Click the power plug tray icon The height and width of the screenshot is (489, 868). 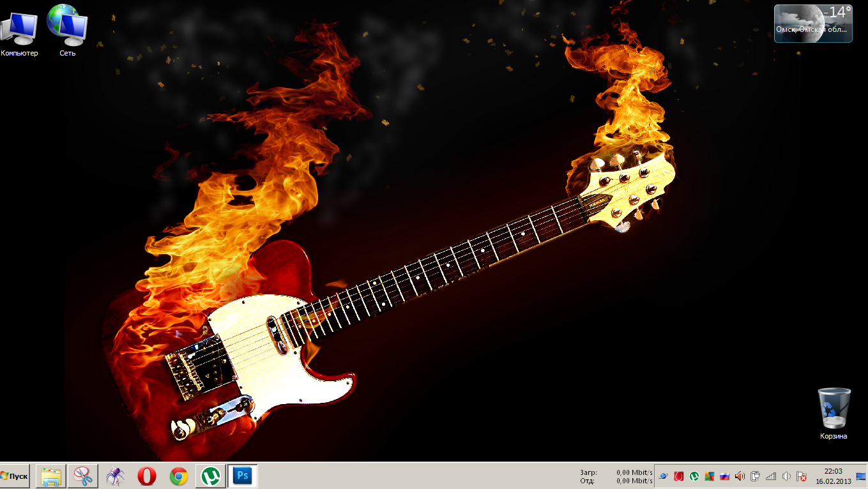756,476
